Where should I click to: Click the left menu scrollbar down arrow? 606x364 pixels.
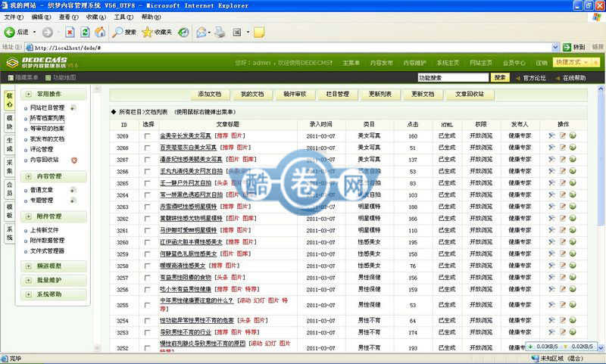[x=97, y=348]
